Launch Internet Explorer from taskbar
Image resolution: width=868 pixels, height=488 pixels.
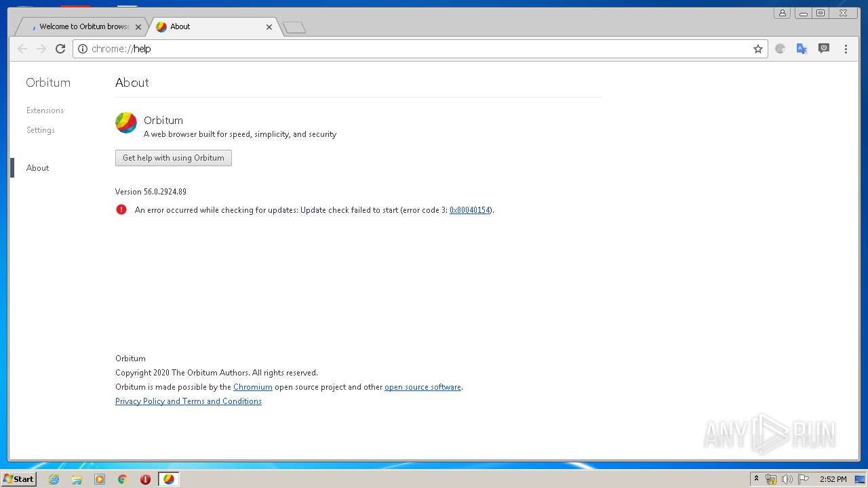(x=54, y=479)
